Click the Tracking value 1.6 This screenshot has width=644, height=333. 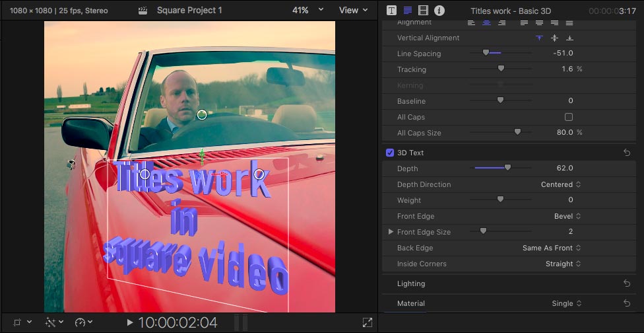pos(567,69)
